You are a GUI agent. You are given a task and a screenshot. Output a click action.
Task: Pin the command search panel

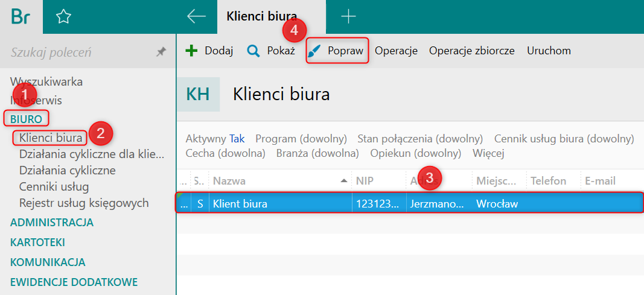click(161, 52)
